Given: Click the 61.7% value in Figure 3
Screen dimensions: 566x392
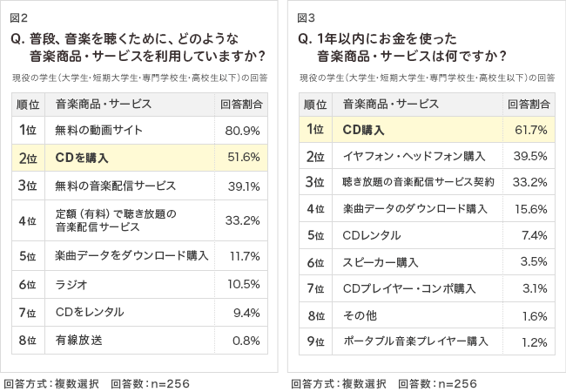Looking at the screenshot, I should (x=530, y=130).
